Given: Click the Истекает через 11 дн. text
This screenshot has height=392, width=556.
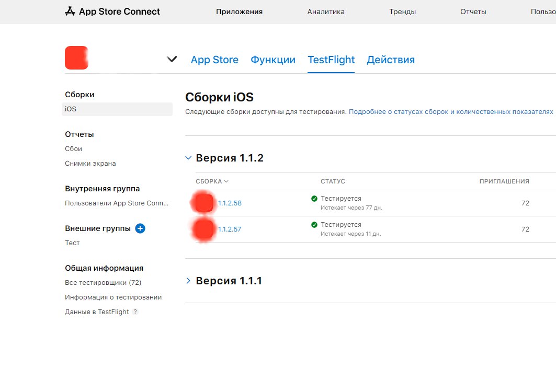Looking at the screenshot, I should pyautogui.click(x=350, y=234).
